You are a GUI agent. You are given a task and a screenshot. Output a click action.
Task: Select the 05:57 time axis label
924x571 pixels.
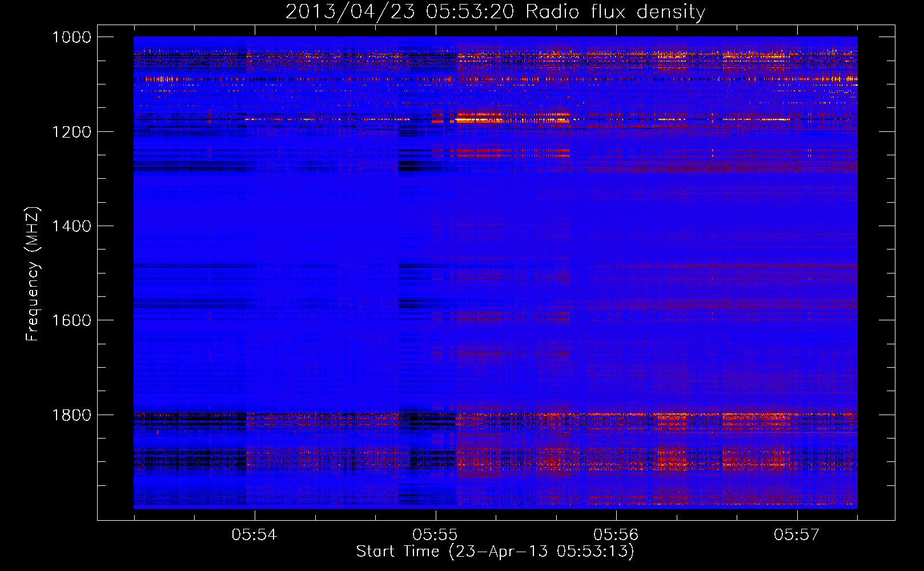(x=797, y=534)
